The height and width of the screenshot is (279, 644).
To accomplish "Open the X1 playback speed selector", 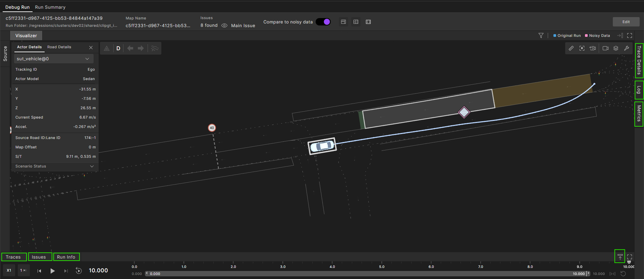I will click(9, 270).
